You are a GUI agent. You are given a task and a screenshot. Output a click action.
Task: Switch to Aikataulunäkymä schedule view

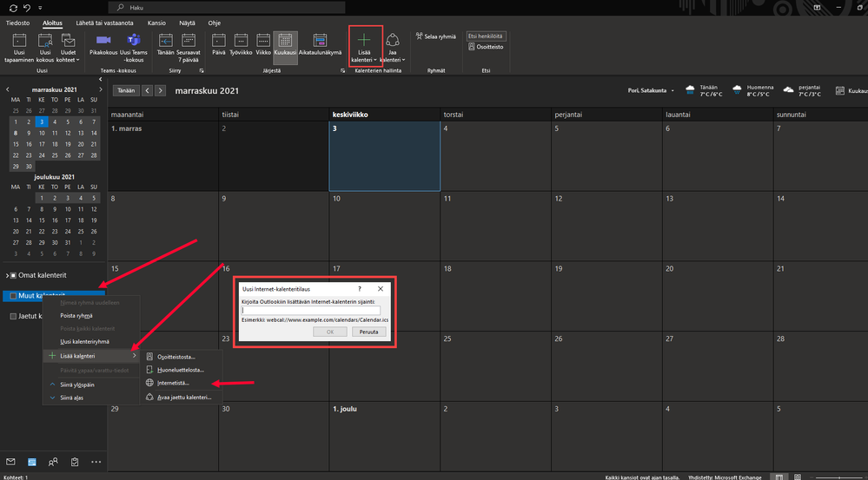coord(320,45)
